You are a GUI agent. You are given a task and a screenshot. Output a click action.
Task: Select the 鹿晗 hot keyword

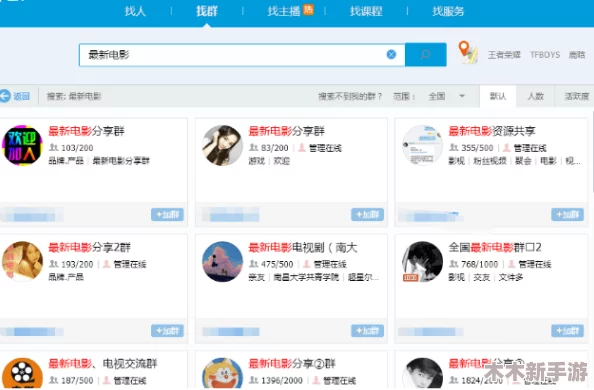coord(577,55)
